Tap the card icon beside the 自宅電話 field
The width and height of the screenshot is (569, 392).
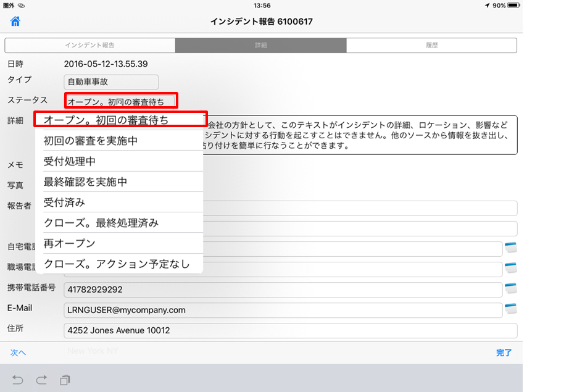pos(510,248)
